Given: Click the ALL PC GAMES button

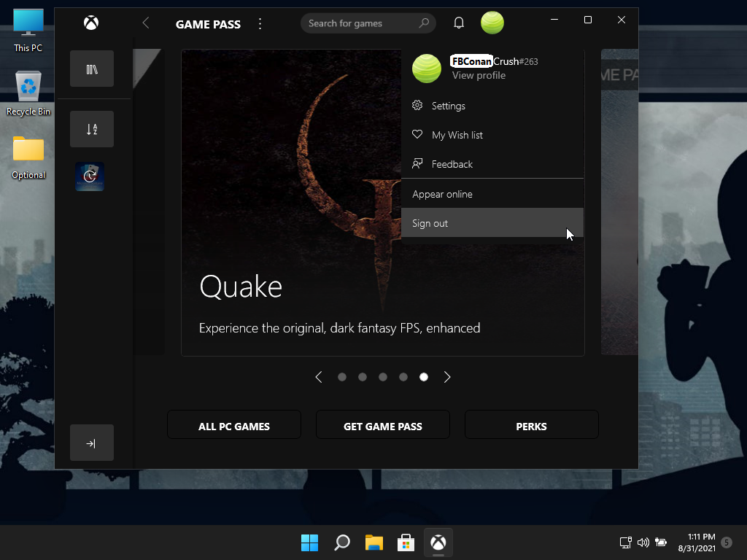Looking at the screenshot, I should [x=234, y=425].
